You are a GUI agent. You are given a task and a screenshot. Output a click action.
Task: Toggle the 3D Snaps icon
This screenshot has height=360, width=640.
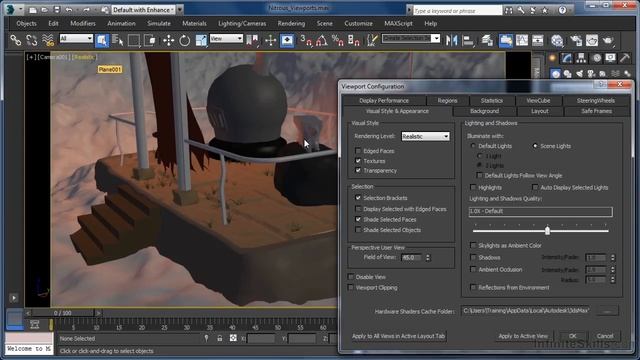coord(306,40)
